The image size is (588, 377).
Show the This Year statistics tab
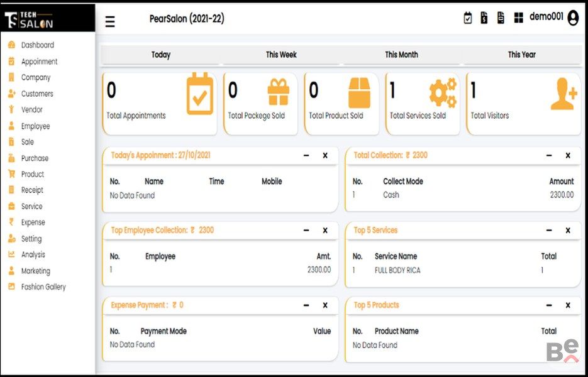pyautogui.click(x=521, y=55)
